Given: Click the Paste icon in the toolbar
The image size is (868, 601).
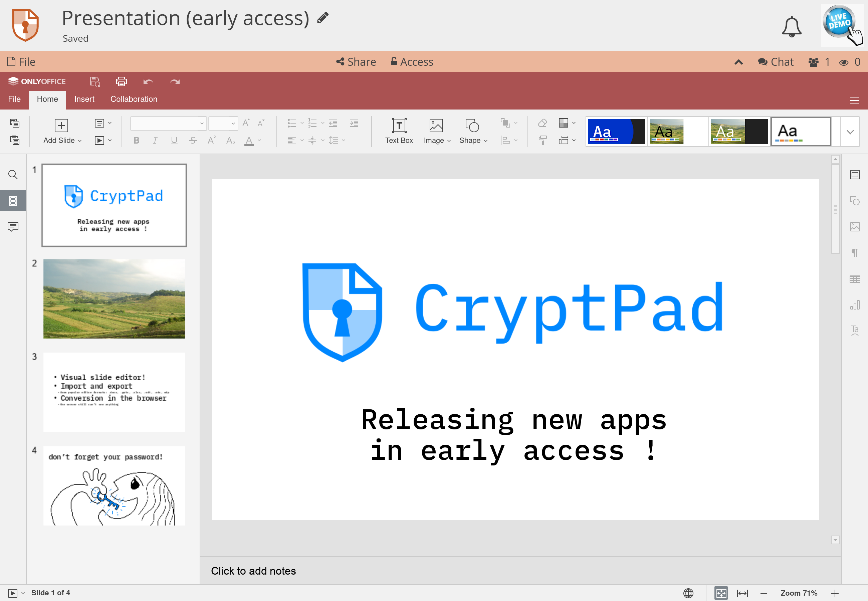Looking at the screenshot, I should [15, 141].
